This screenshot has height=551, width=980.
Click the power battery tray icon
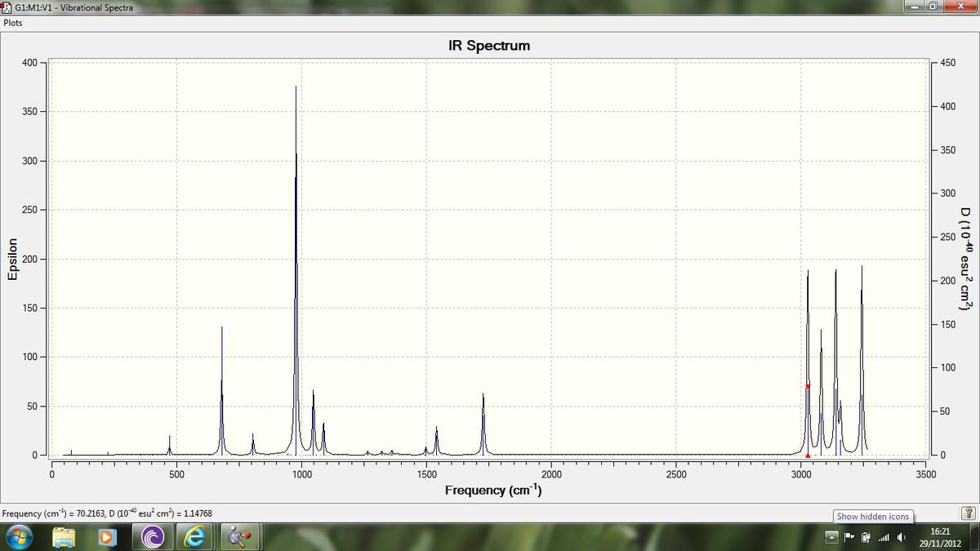click(x=865, y=537)
